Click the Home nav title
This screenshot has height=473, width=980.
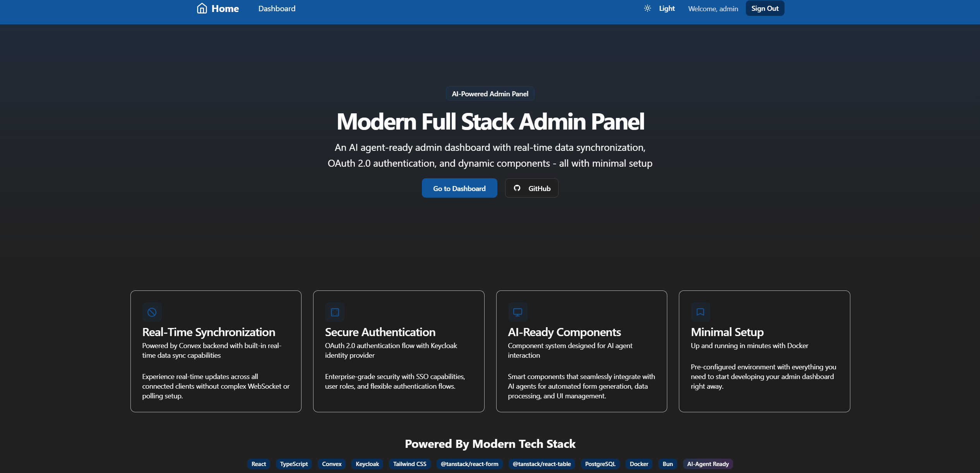coord(225,9)
